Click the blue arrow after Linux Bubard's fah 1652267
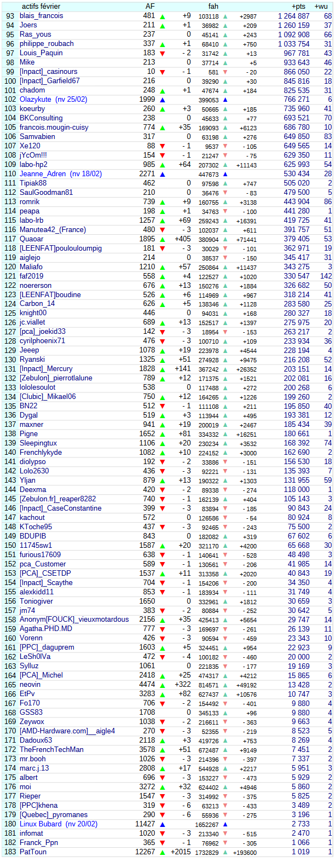 [225, 825]
